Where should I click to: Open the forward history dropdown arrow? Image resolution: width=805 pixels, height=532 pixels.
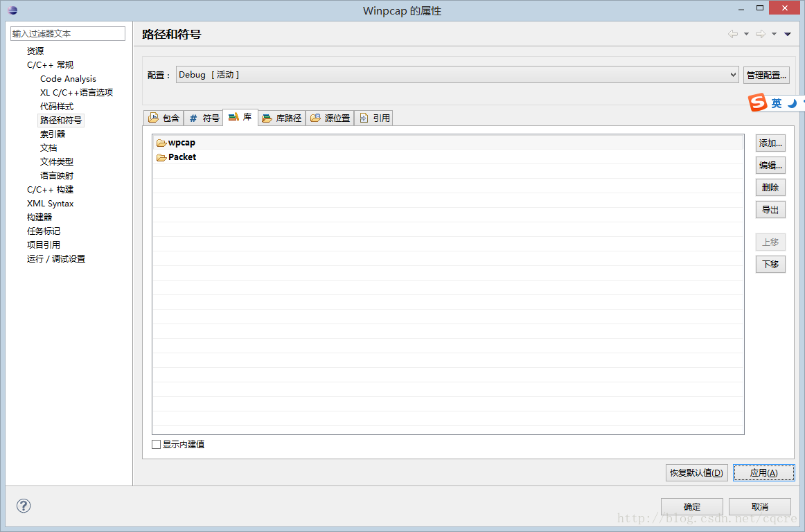775,35
